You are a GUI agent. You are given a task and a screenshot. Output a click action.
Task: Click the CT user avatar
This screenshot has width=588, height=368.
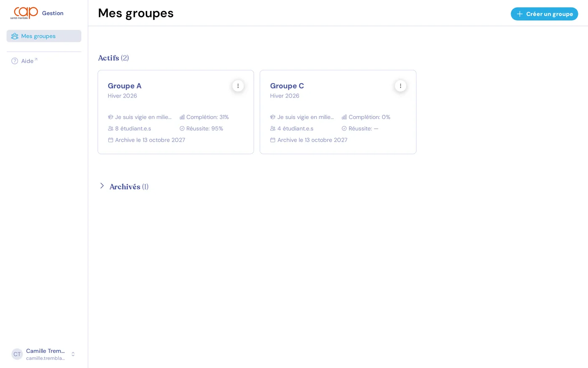coord(17,354)
